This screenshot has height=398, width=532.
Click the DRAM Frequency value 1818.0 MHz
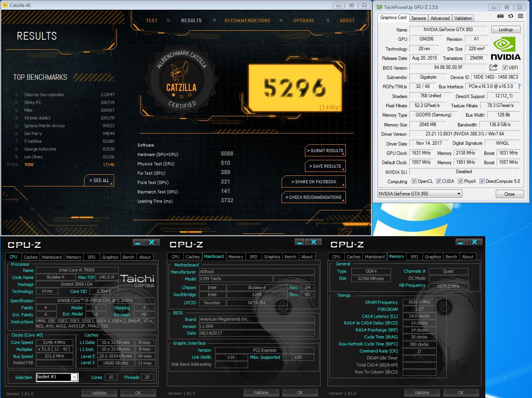419,302
